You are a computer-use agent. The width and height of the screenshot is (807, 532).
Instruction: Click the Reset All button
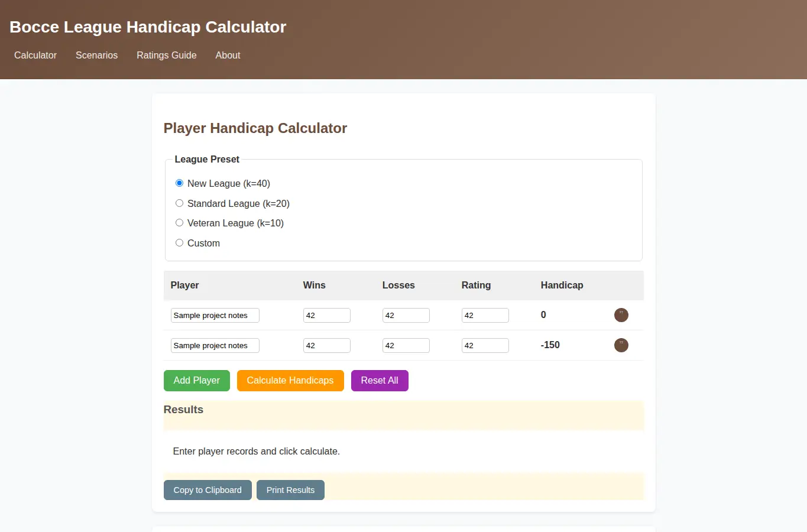tap(380, 381)
